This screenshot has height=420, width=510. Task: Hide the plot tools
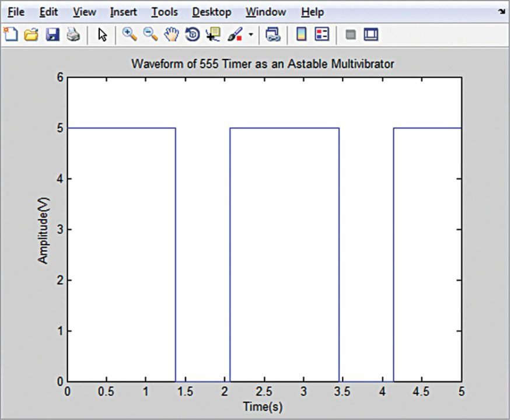pos(350,34)
